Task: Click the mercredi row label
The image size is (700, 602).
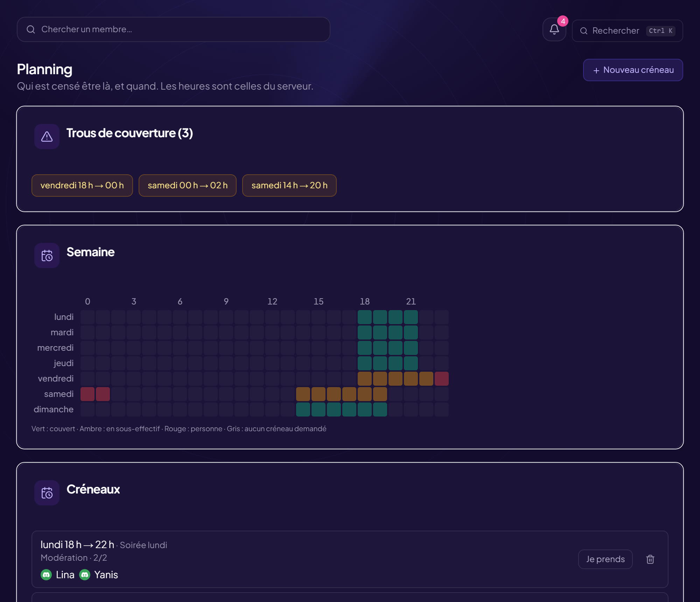Action: [x=55, y=348]
